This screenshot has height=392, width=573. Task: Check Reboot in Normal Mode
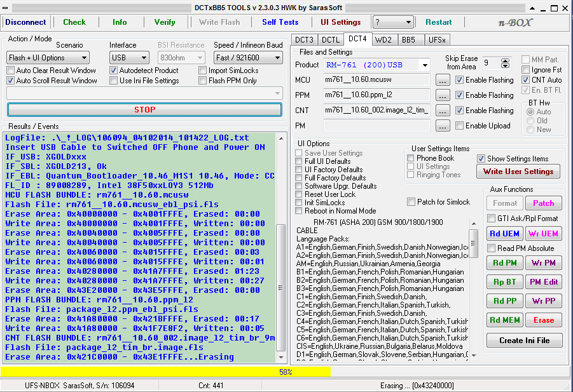click(x=299, y=211)
